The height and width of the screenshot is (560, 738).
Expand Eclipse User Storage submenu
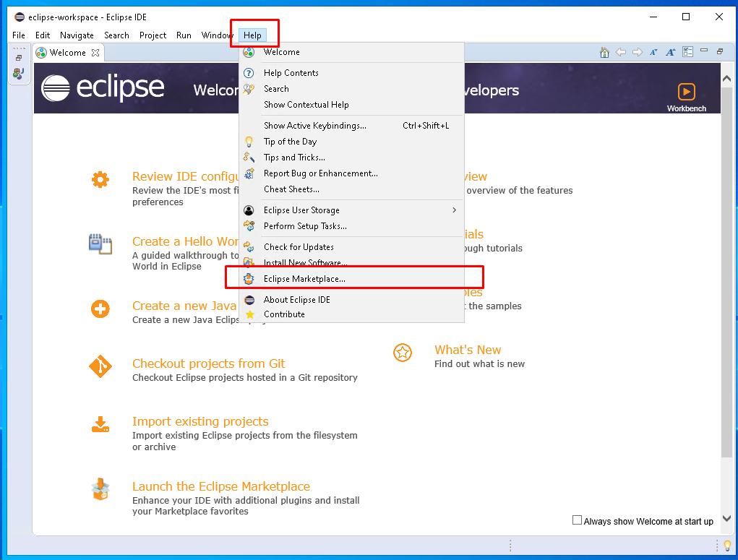coord(351,210)
